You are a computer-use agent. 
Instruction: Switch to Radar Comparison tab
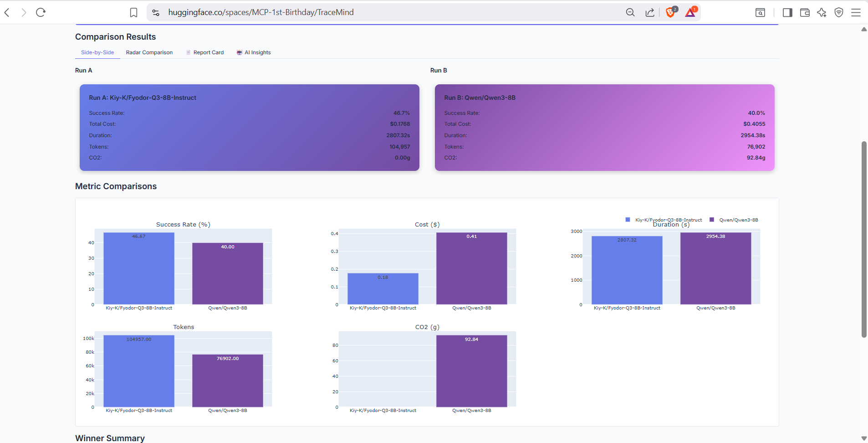click(x=149, y=52)
